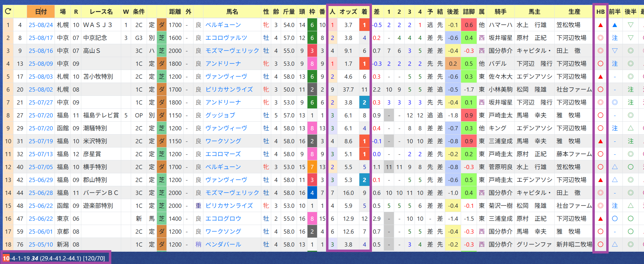Click the green 注 mark in row 6 後半

point(631,90)
